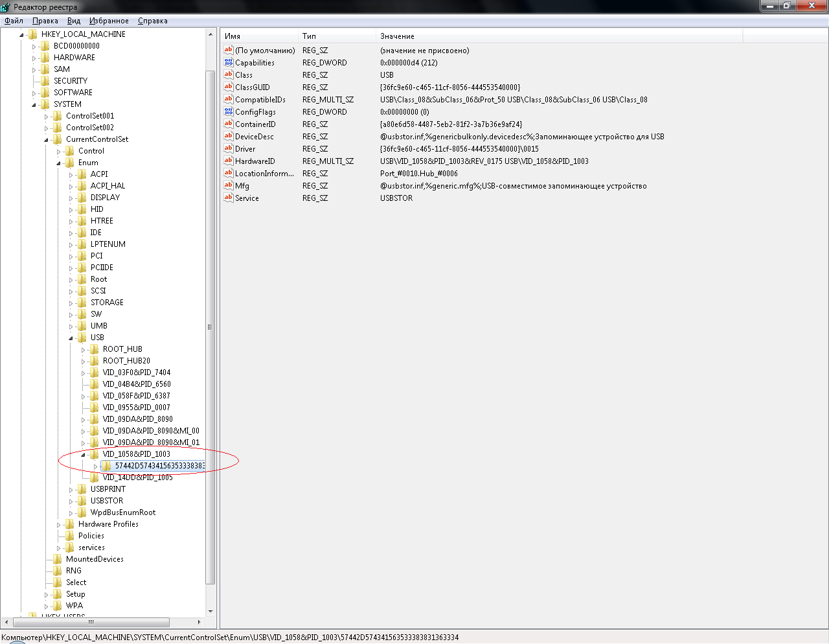The height and width of the screenshot is (644, 829).
Task: Click the MountedDevices folder icon
Action: (x=58, y=559)
